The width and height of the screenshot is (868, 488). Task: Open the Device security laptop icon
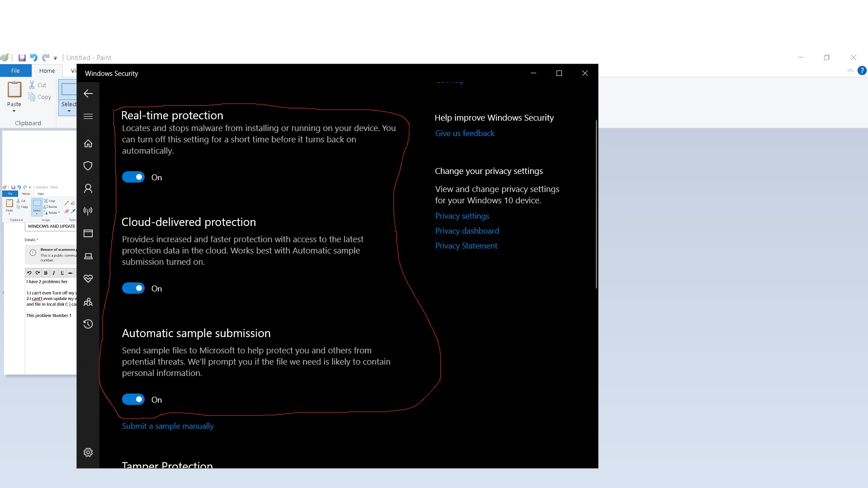(88, 256)
